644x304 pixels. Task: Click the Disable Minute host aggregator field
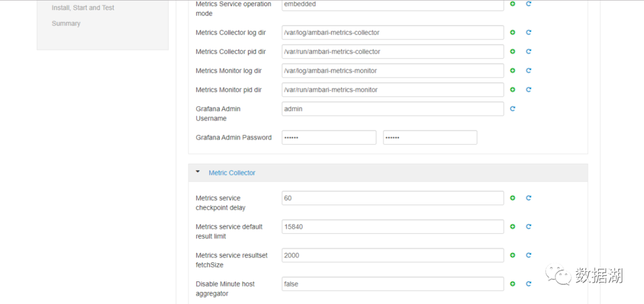[x=392, y=284]
